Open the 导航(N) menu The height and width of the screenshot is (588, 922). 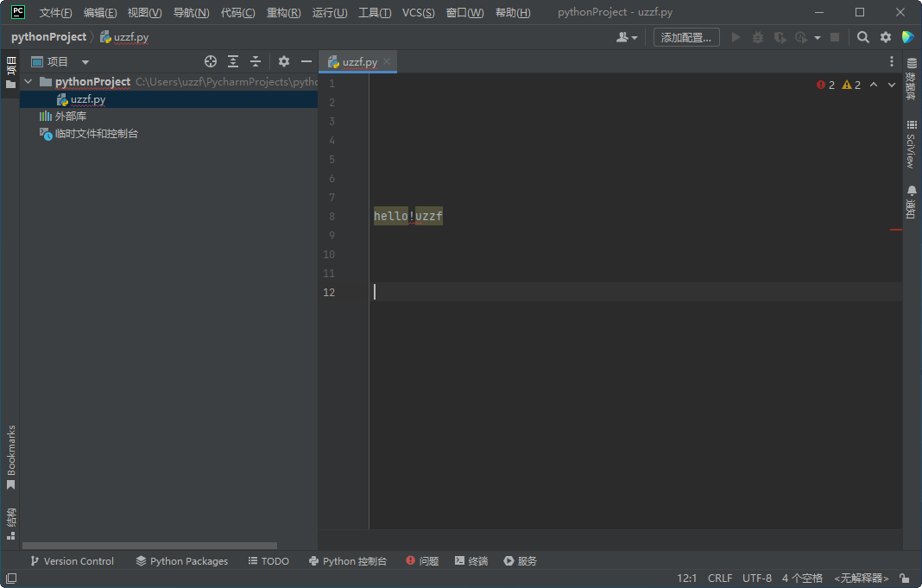(x=191, y=12)
